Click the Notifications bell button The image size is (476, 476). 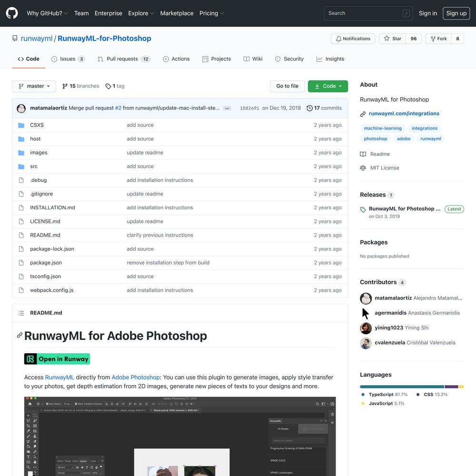coord(353,39)
